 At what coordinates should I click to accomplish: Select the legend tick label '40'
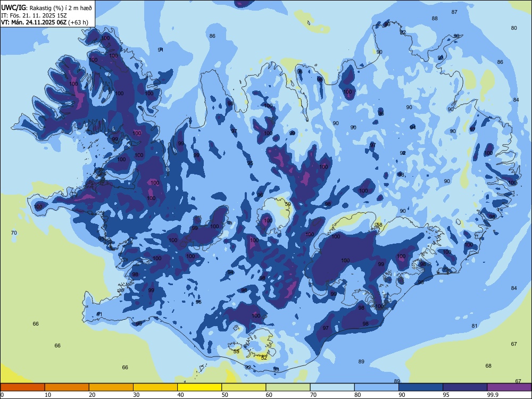180,395
